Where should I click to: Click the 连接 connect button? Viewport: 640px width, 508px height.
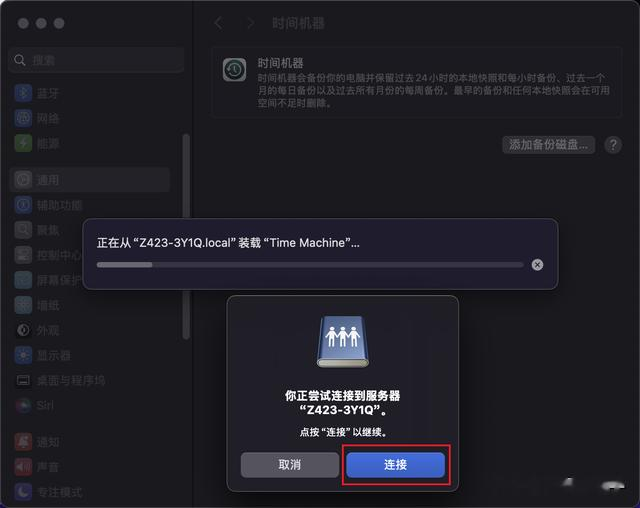click(x=395, y=464)
